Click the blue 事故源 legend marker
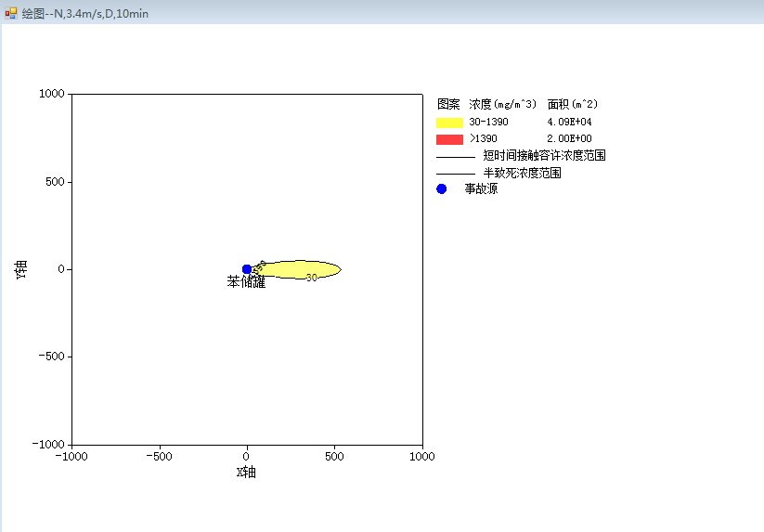 pos(442,189)
